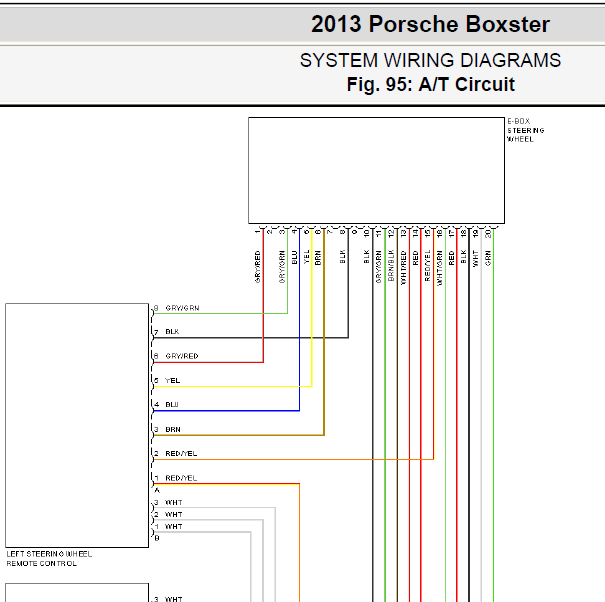Click the horizontal "BLU" label at remote pin 4

(x=172, y=404)
